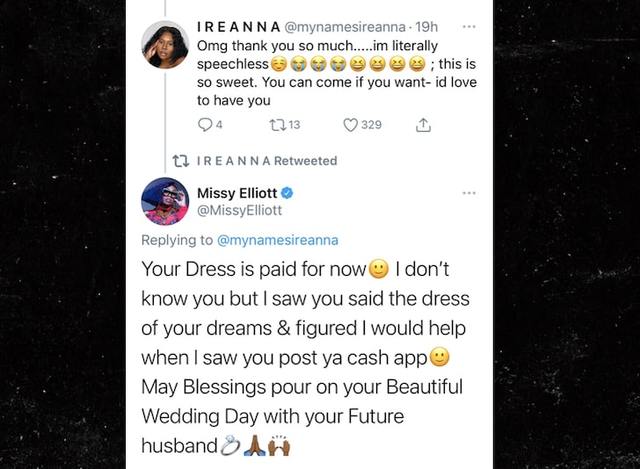Open the @mynamesireanna handle in the tweet header
The height and width of the screenshot is (469, 640).
pyautogui.click(x=335, y=27)
